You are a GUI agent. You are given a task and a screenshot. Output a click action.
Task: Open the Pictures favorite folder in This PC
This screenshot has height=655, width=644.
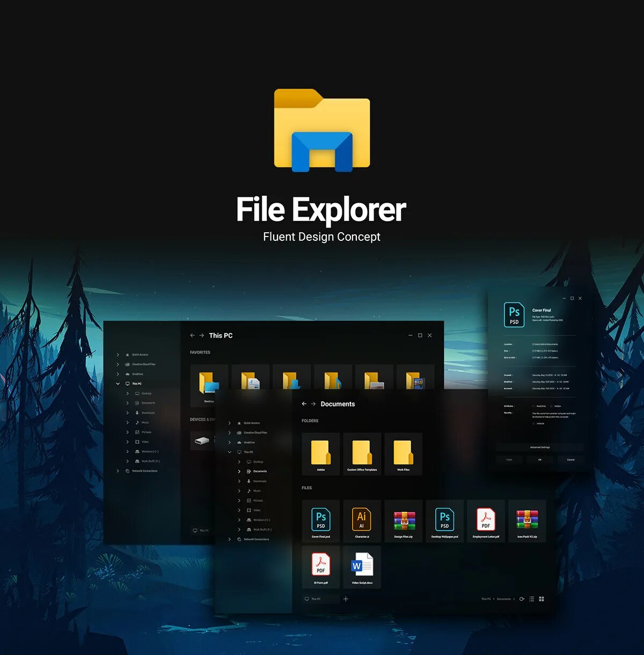pos(374,378)
